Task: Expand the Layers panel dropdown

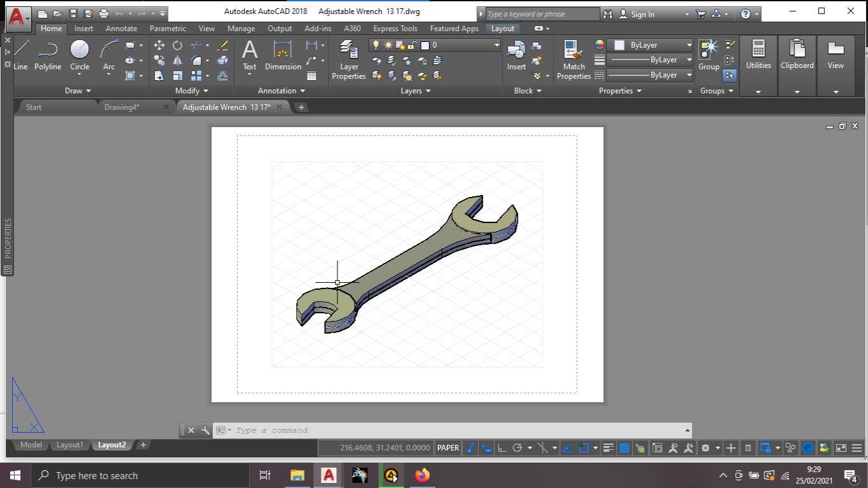Action: click(416, 91)
